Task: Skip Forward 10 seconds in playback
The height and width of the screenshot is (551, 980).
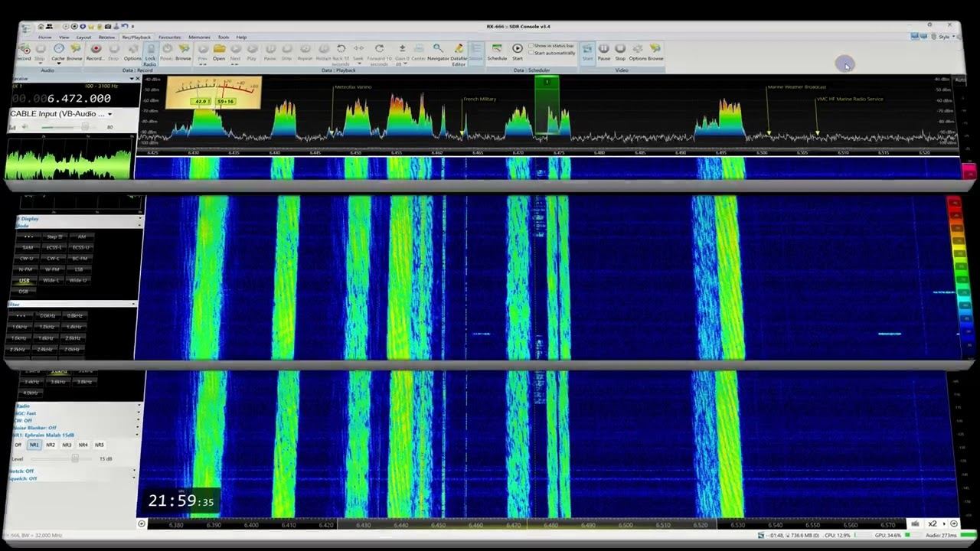Action: [379, 54]
